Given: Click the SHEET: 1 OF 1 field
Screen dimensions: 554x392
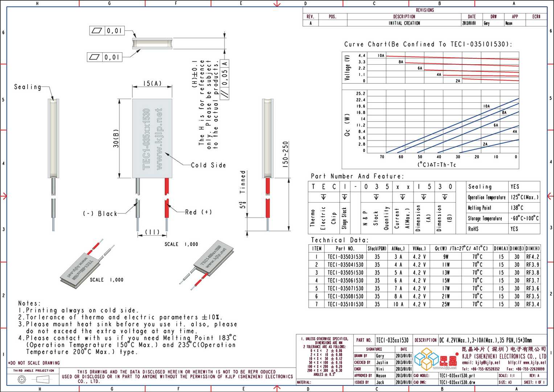Looking at the screenshot, I should pyautogui.click(x=534, y=382).
